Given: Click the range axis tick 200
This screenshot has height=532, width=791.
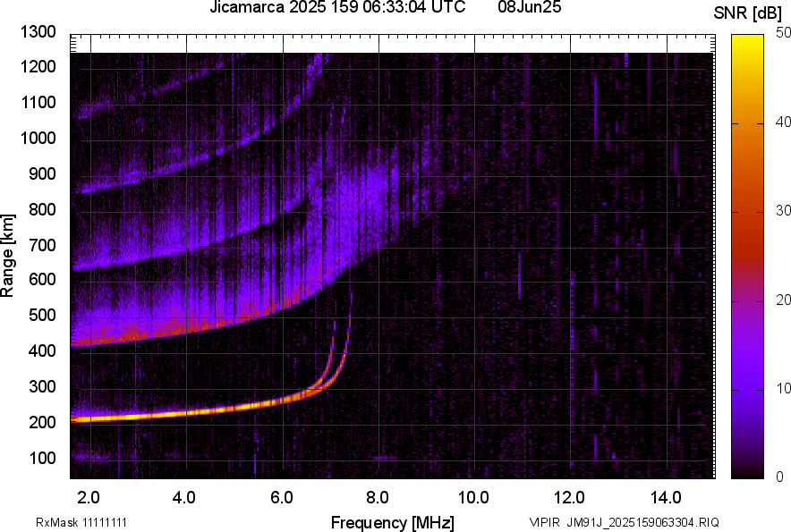Looking at the screenshot, I should coord(42,422).
